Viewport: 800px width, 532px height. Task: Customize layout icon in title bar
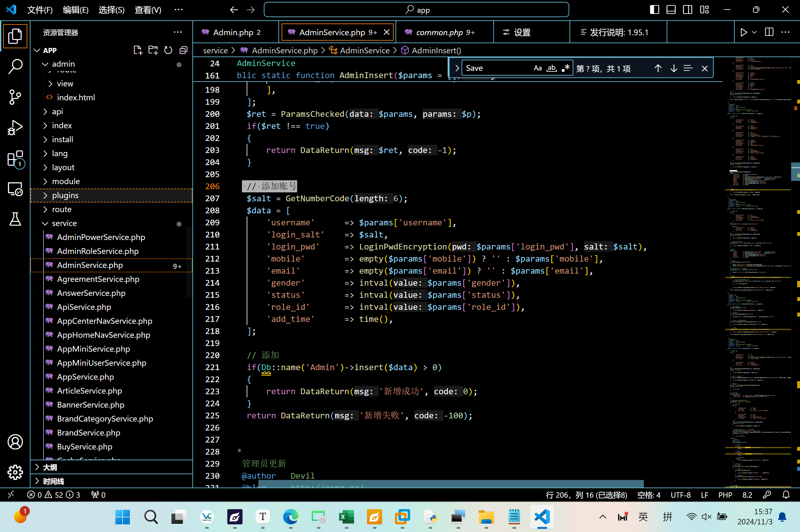(704, 10)
